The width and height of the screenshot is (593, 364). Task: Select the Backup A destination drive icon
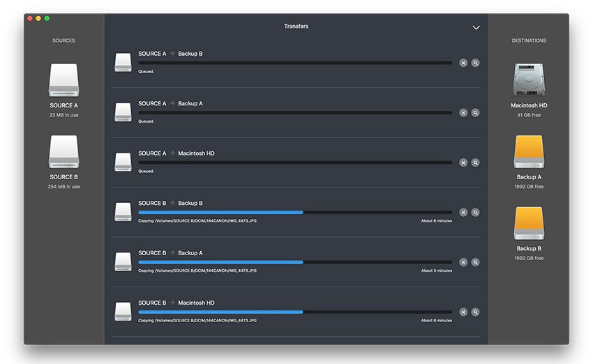tap(529, 151)
